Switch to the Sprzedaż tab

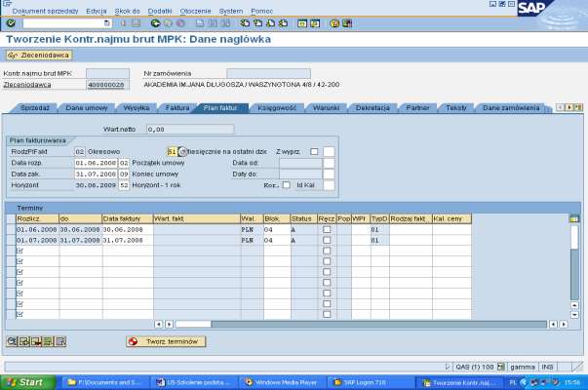[x=34, y=108]
